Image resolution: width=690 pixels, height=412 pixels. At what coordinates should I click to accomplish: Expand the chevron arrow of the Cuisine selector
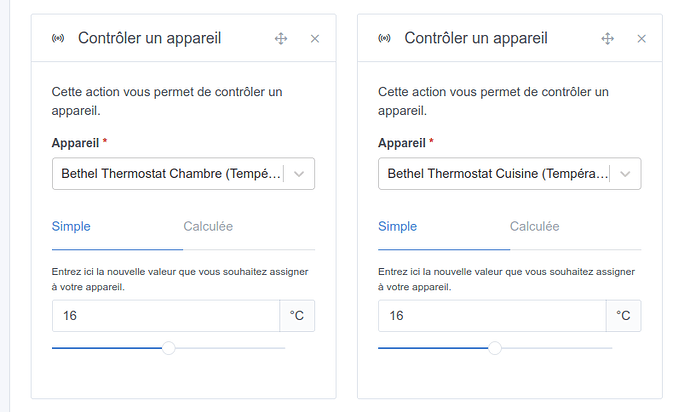(627, 174)
